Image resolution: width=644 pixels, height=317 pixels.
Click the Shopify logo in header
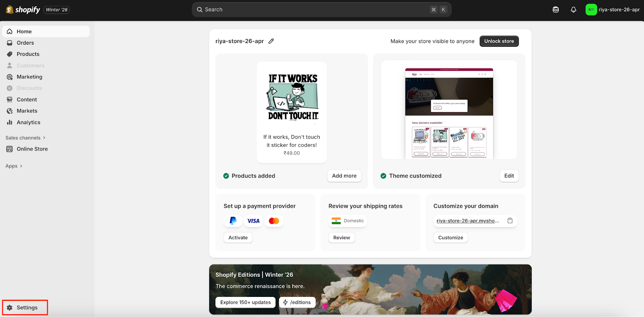pos(23,9)
